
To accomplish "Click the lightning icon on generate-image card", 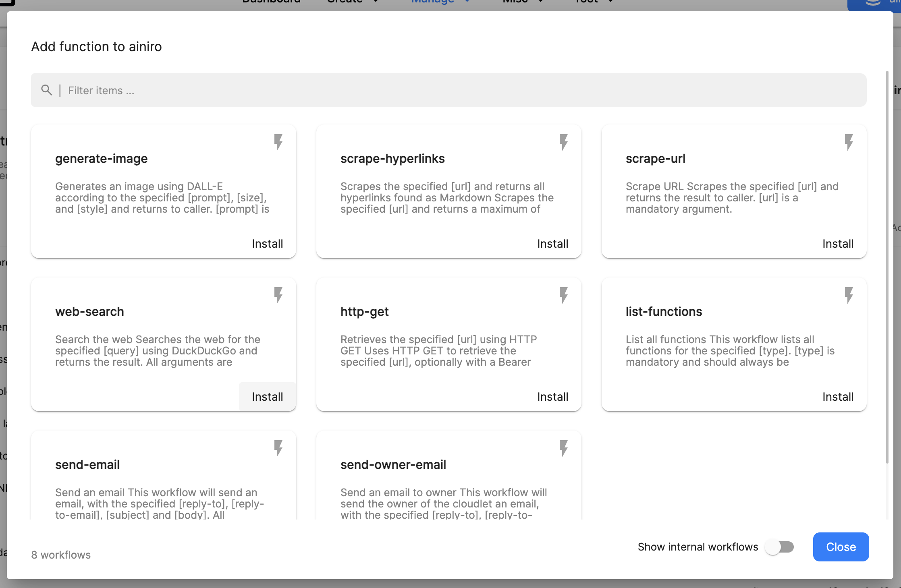I will pyautogui.click(x=278, y=142).
